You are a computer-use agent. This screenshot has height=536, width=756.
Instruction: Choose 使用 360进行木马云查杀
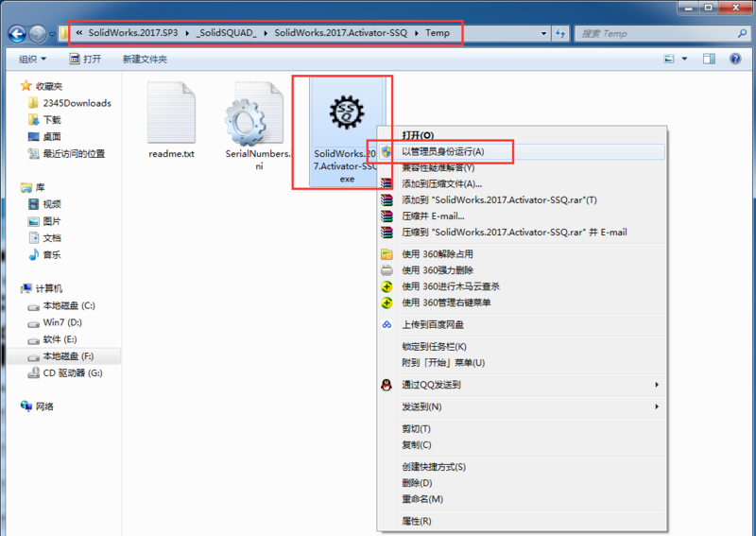[522, 286]
